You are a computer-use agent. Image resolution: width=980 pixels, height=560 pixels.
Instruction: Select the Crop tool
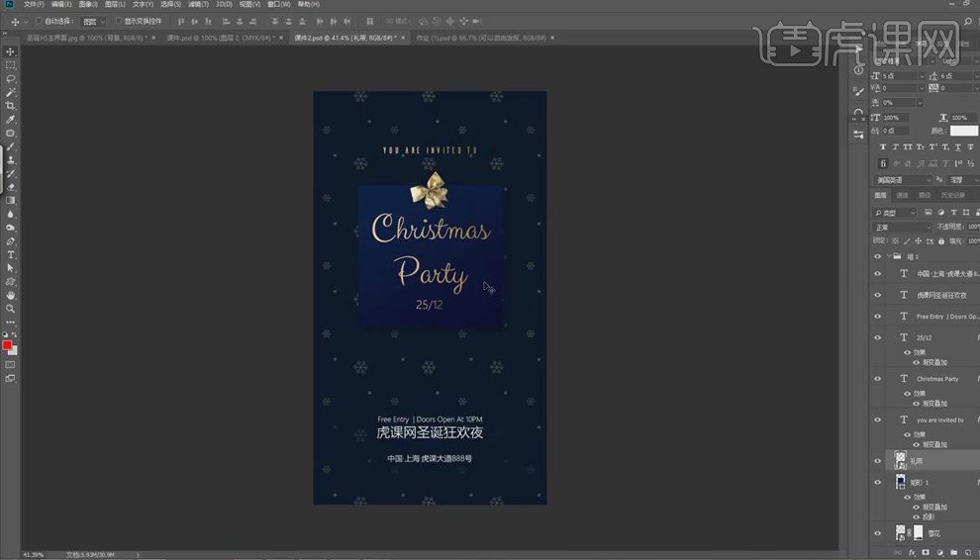click(11, 106)
